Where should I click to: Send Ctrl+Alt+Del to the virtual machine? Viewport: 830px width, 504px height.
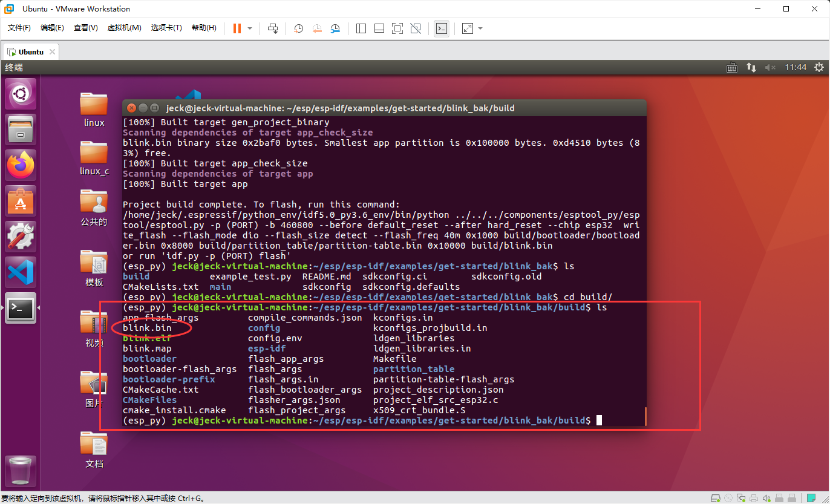[273, 28]
